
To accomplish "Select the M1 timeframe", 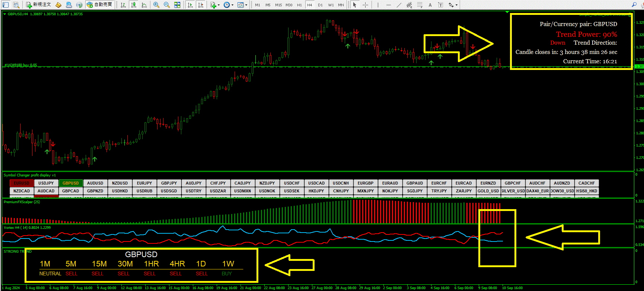I will (x=258, y=5).
